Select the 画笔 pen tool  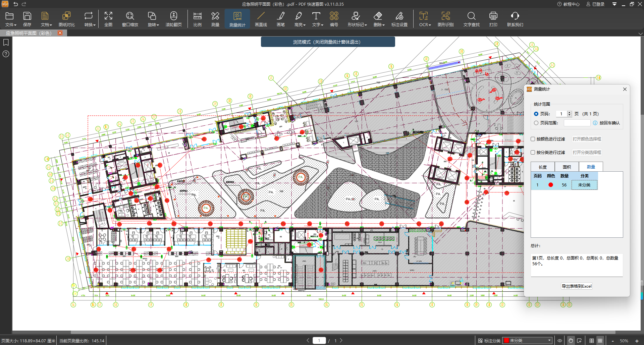(281, 19)
